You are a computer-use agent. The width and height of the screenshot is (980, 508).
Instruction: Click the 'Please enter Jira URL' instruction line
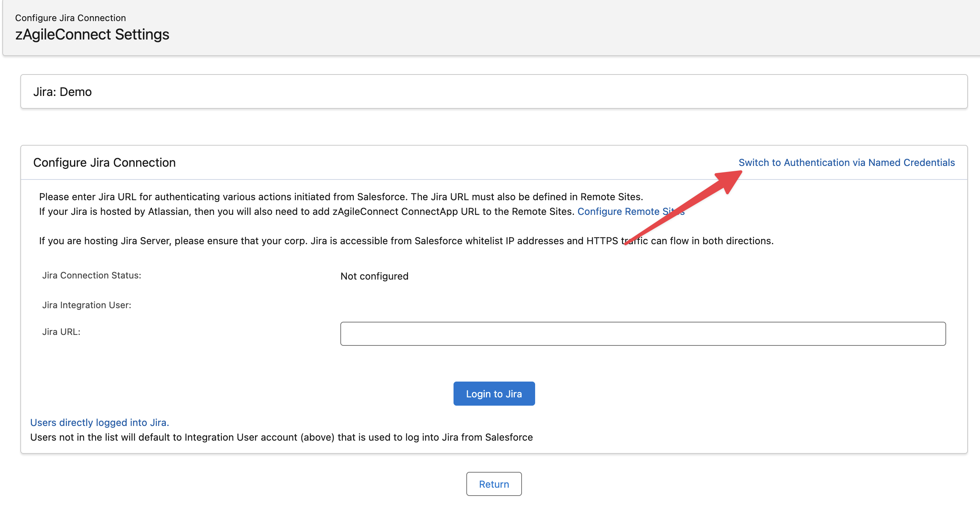(x=340, y=197)
